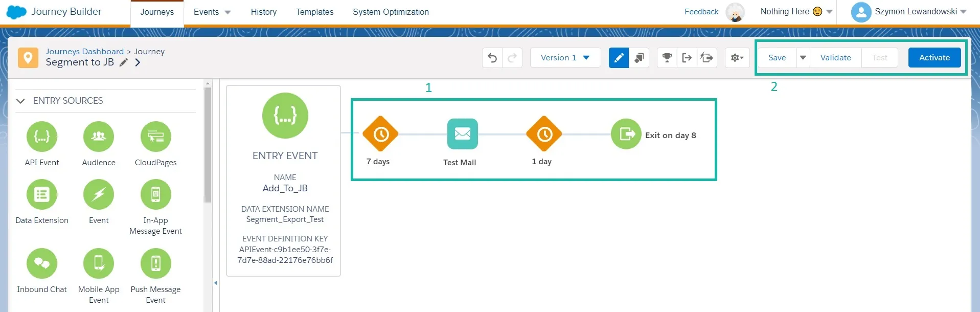Click the goal trophy icon
Screen dimensions: 980x312
pyautogui.click(x=667, y=58)
